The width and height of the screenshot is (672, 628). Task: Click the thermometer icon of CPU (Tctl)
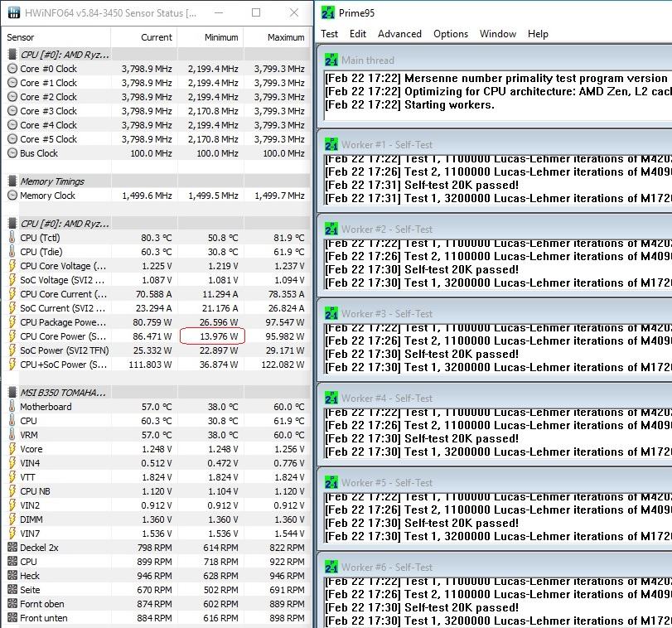tap(12, 237)
